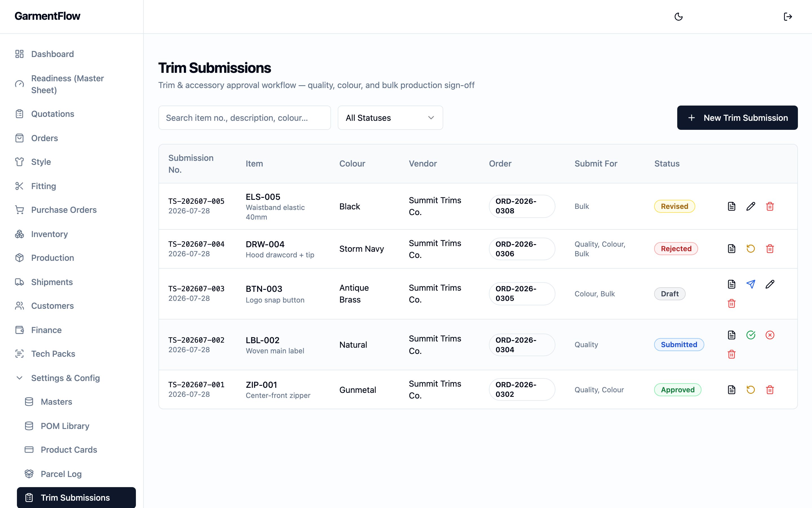
Task: Click the Draft status badge
Action: (x=670, y=294)
